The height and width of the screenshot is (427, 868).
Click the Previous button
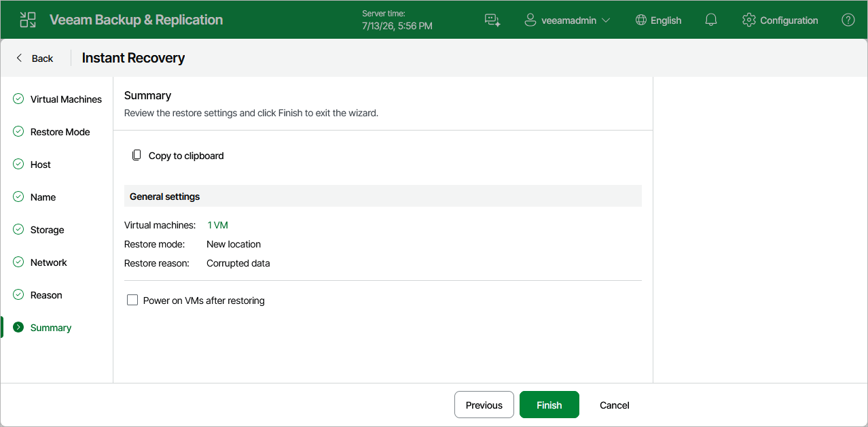[484, 405]
